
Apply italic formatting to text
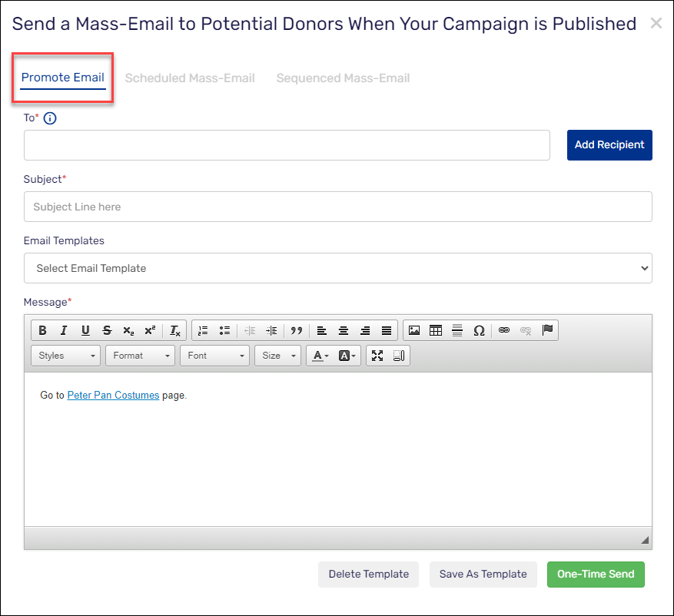coord(64,330)
